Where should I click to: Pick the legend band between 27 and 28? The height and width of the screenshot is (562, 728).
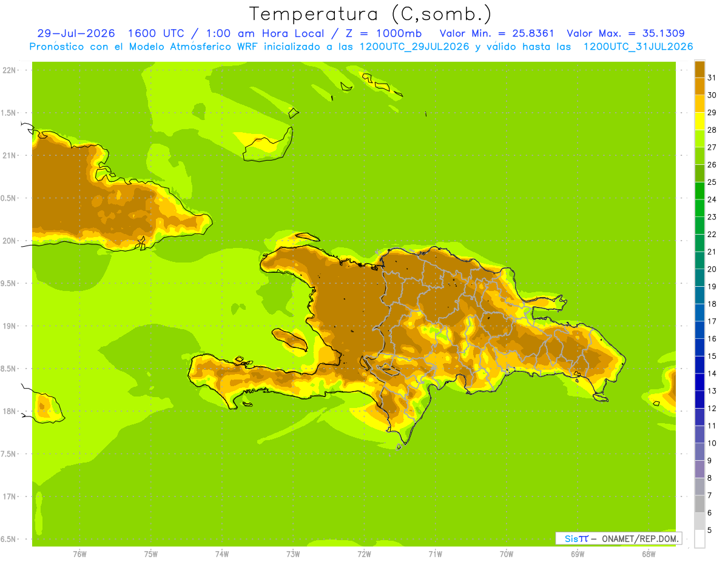point(699,138)
